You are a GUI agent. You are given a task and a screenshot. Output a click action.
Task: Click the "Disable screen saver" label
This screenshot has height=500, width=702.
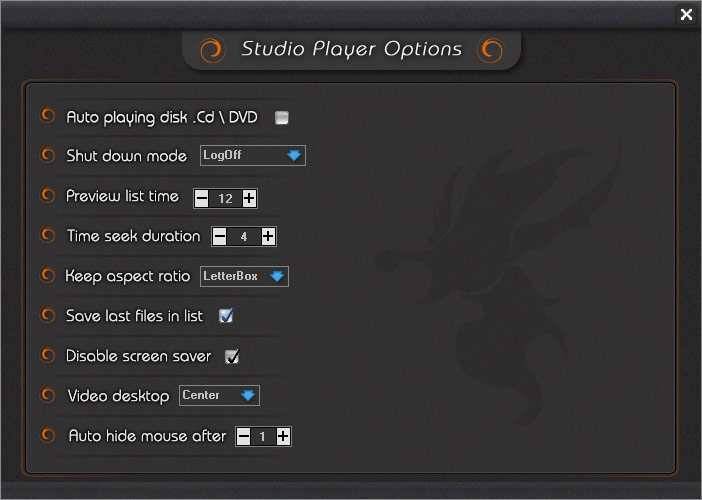point(138,356)
